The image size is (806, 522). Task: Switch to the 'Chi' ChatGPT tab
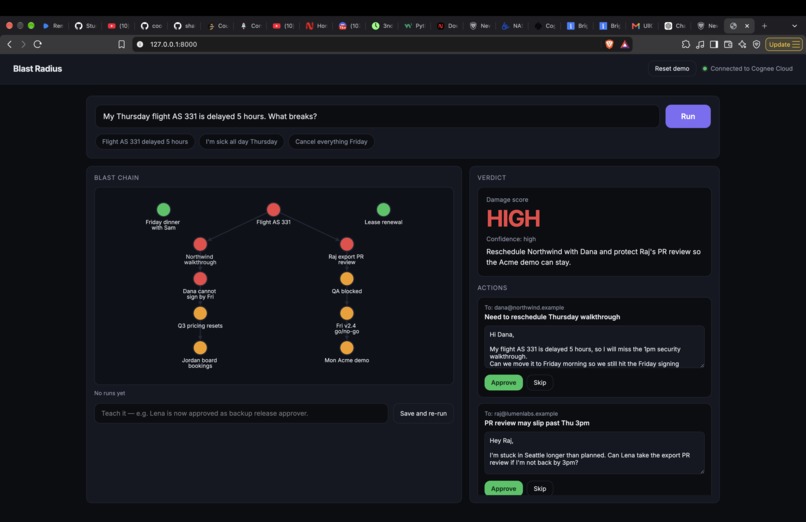click(x=674, y=26)
